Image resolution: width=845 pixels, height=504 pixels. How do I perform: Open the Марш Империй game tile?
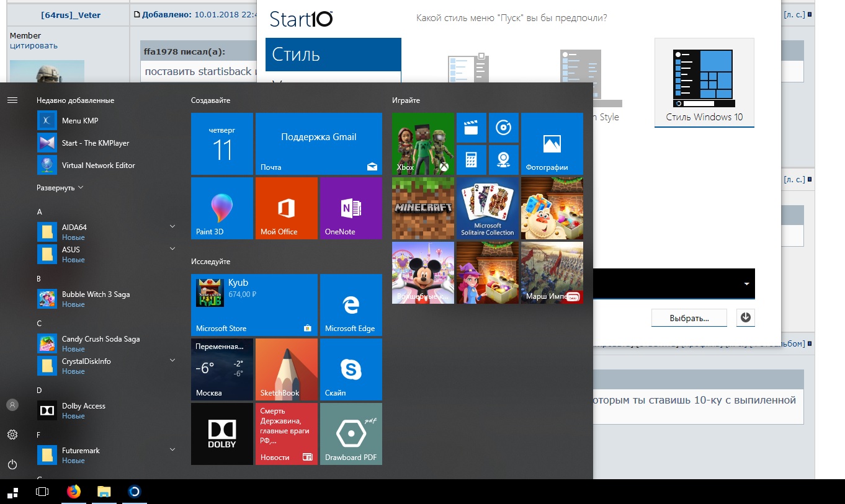pyautogui.click(x=552, y=273)
